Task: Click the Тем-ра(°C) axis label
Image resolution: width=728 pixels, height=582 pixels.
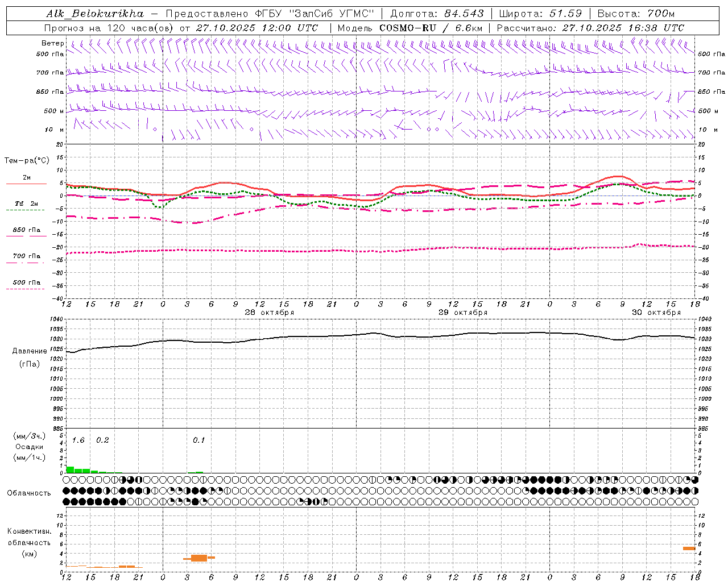Action: click(27, 161)
